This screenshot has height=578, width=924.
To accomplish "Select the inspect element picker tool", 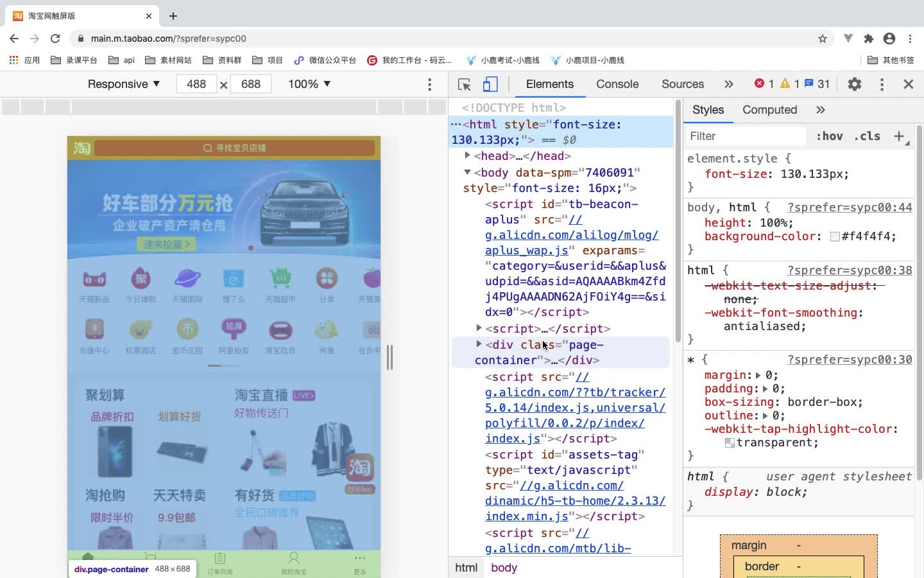I will (x=464, y=84).
